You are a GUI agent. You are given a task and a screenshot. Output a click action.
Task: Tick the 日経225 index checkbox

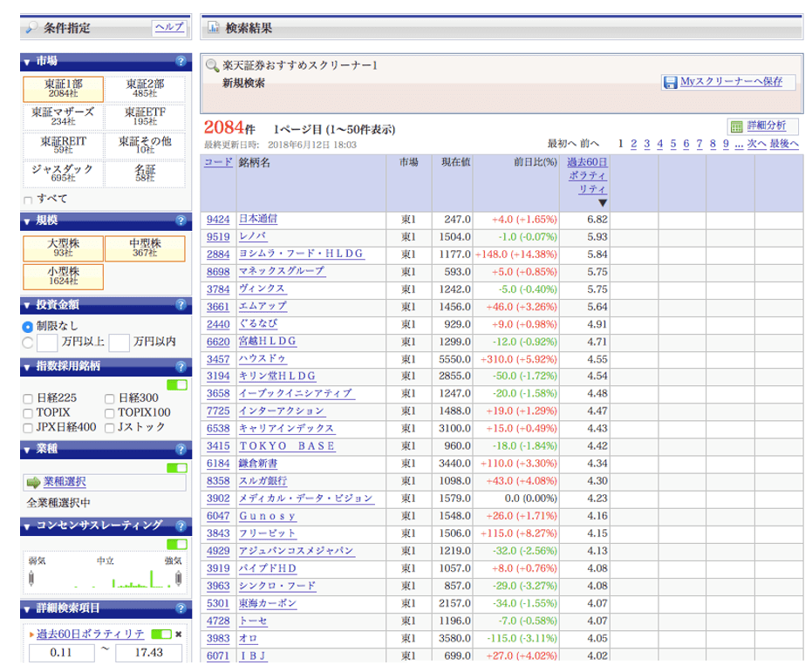pos(29,398)
